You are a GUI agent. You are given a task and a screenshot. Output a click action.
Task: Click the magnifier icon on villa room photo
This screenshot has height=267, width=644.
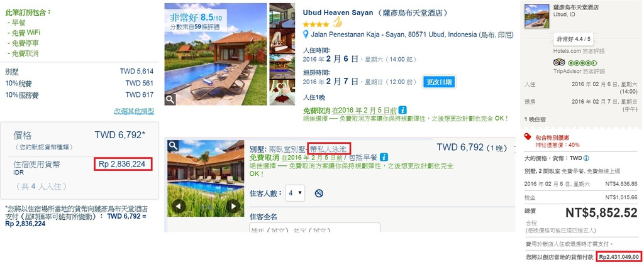click(173, 145)
